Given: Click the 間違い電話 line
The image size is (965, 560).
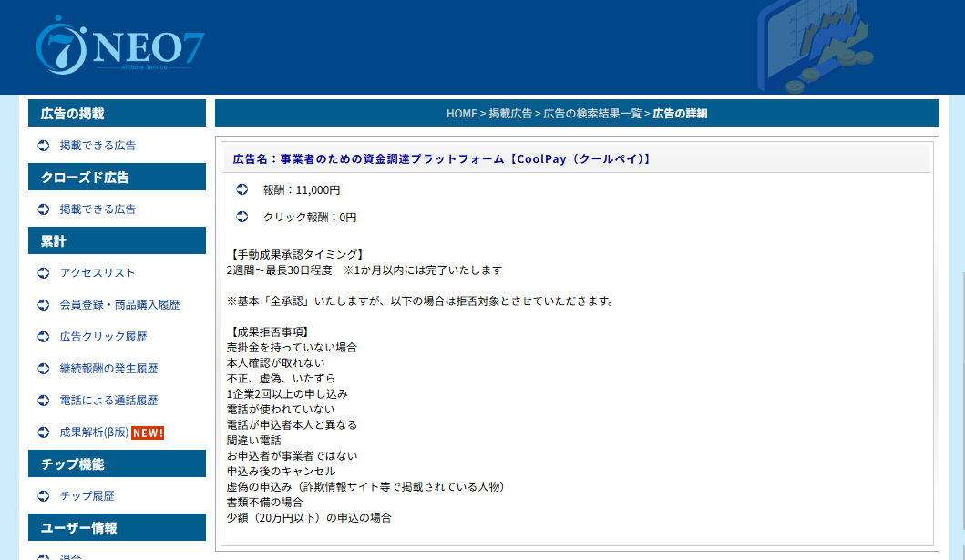Looking at the screenshot, I should (x=253, y=441).
